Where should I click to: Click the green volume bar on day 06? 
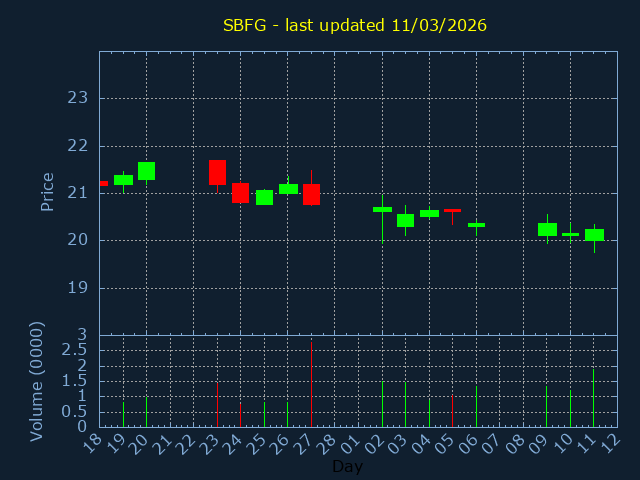click(x=476, y=406)
